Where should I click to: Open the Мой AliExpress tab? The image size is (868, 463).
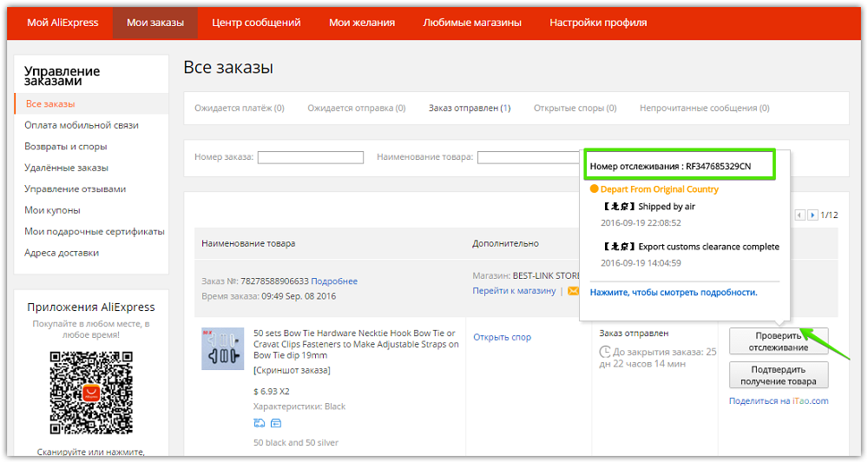click(x=62, y=23)
